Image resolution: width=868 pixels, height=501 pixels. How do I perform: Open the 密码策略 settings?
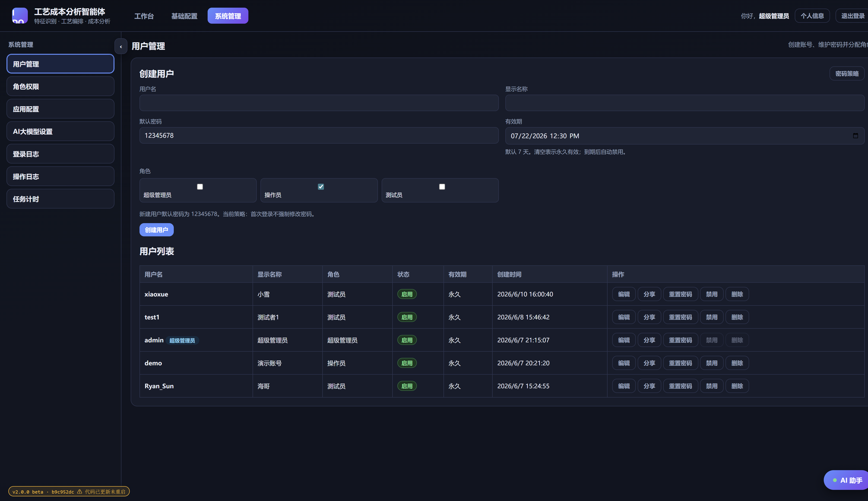(x=847, y=73)
